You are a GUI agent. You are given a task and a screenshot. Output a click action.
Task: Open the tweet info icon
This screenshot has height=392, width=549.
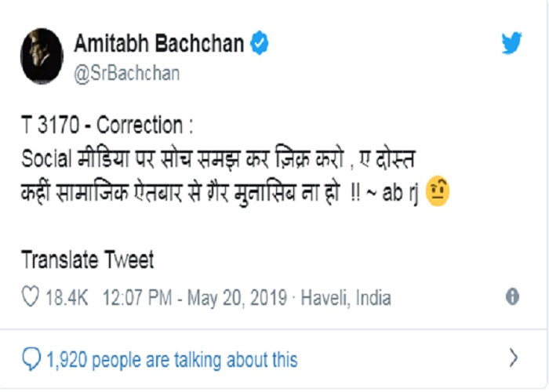click(x=512, y=297)
